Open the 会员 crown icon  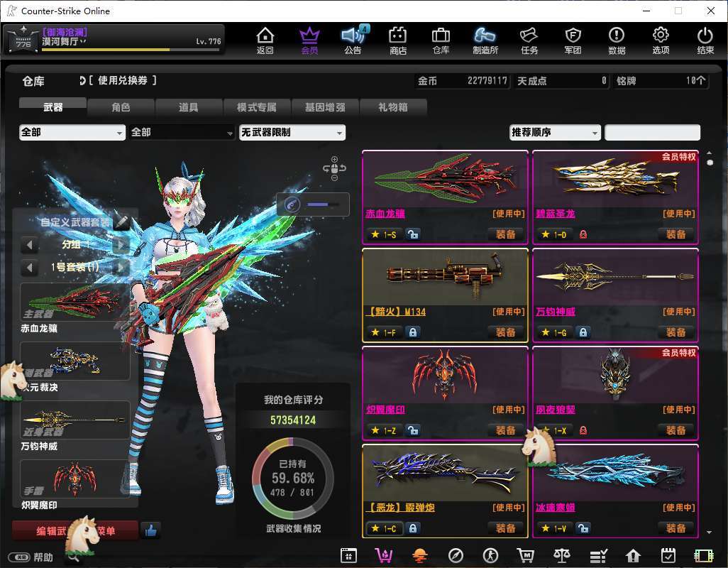[309, 40]
